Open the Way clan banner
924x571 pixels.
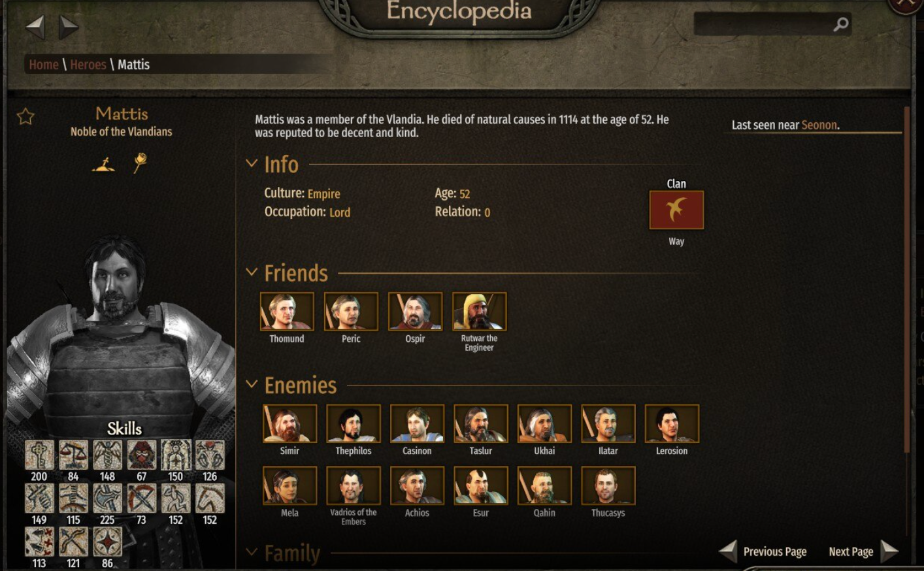coord(676,210)
